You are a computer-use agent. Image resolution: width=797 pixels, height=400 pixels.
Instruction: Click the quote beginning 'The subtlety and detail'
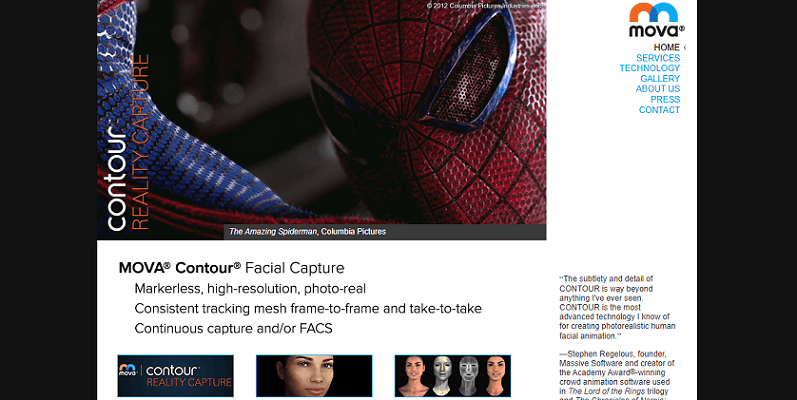617,307
